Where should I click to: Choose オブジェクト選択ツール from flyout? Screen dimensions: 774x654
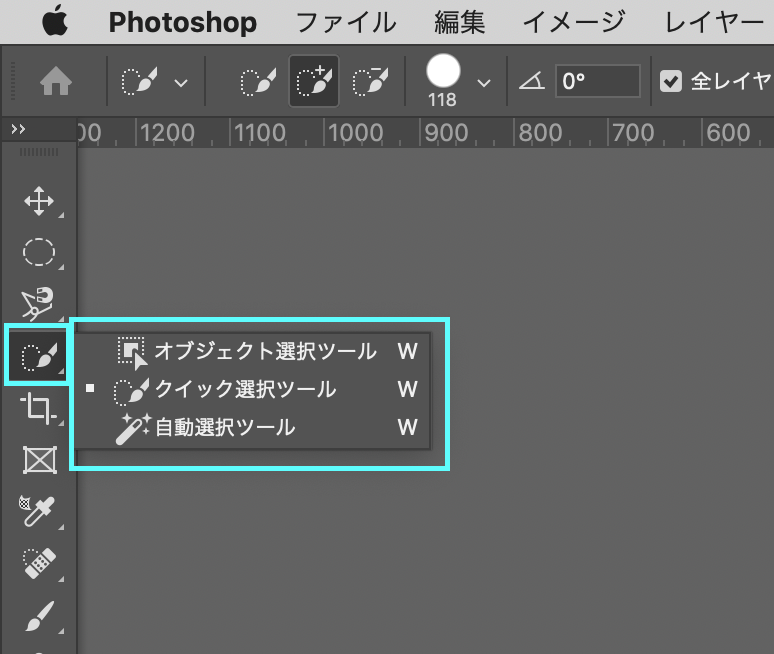(253, 351)
